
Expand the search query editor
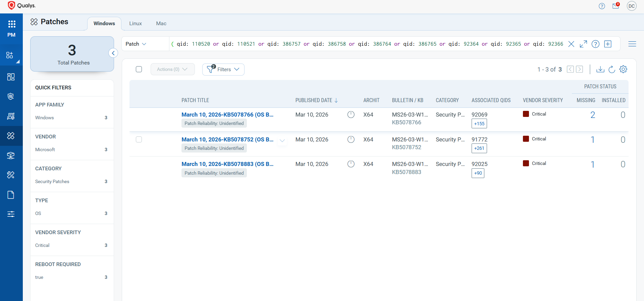click(583, 44)
